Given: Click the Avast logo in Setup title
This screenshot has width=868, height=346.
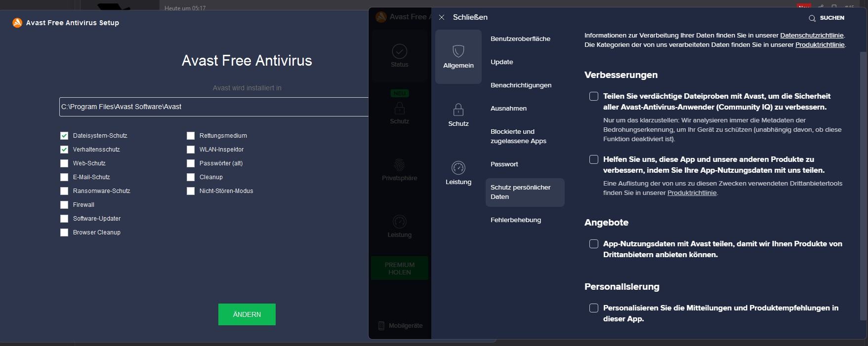Looking at the screenshot, I should click(x=17, y=23).
